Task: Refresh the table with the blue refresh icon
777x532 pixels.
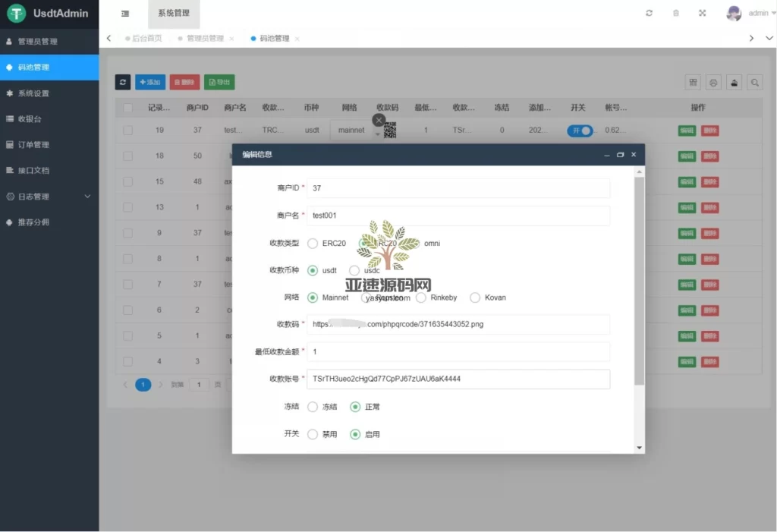Action: tap(123, 82)
